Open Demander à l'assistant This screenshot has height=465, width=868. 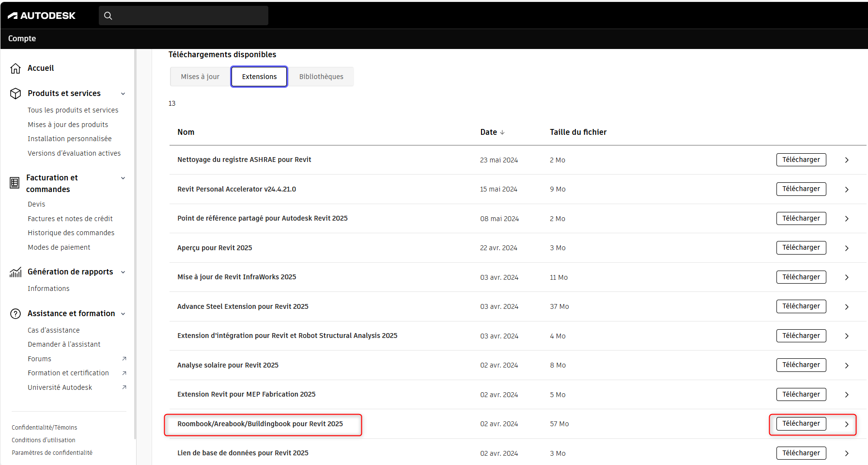(x=64, y=344)
